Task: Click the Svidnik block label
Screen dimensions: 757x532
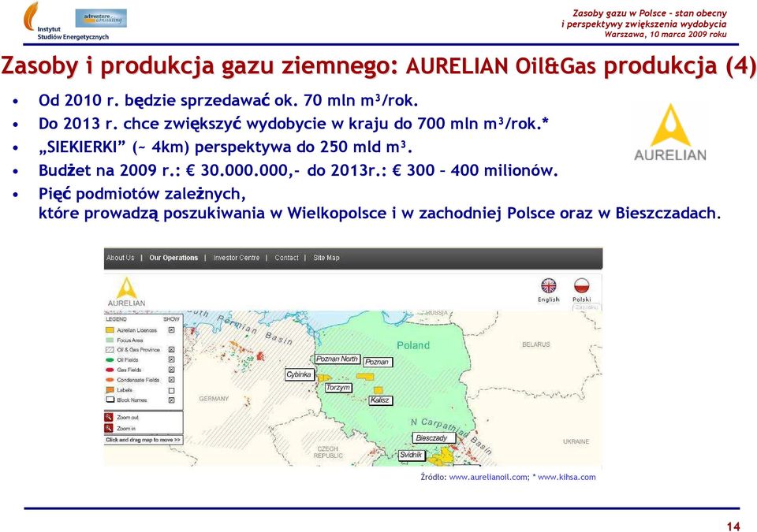Action: [x=412, y=455]
